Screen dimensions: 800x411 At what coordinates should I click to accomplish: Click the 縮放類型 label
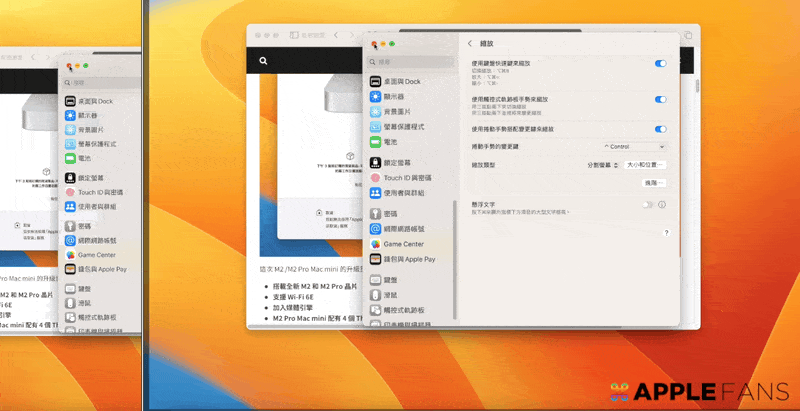point(483,165)
